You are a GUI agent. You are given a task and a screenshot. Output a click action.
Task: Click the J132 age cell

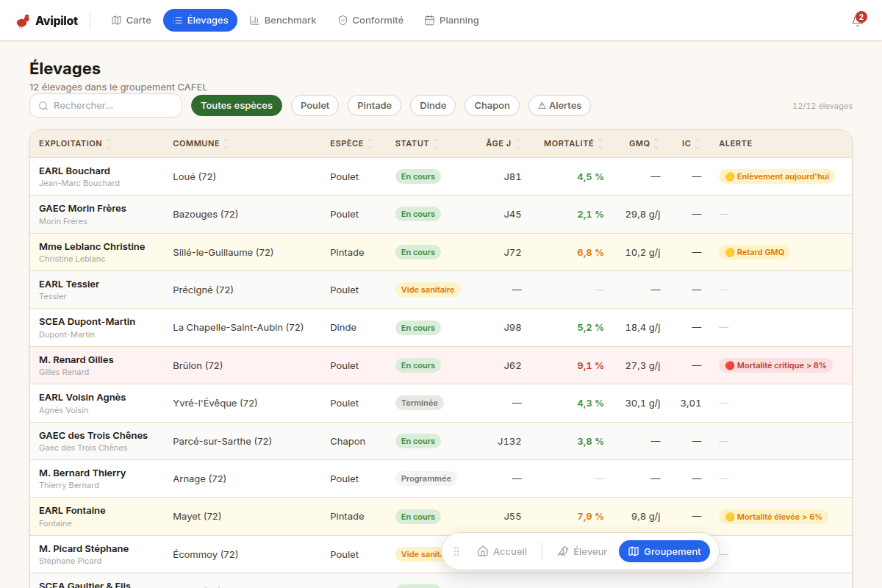pos(509,441)
